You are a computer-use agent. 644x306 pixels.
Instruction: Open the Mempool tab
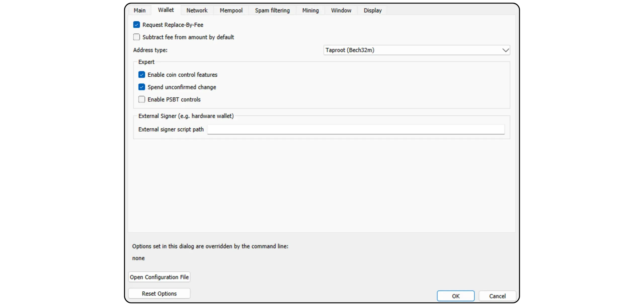231,10
